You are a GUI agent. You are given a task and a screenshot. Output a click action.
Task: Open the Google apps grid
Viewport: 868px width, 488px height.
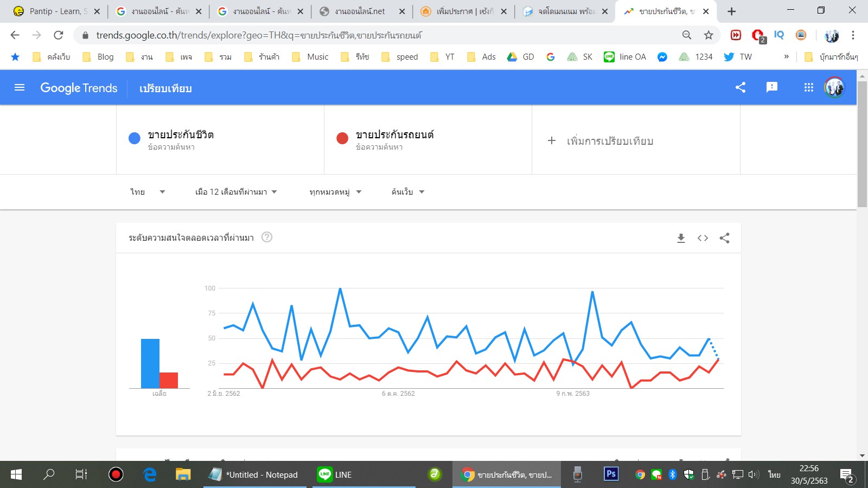coord(809,87)
